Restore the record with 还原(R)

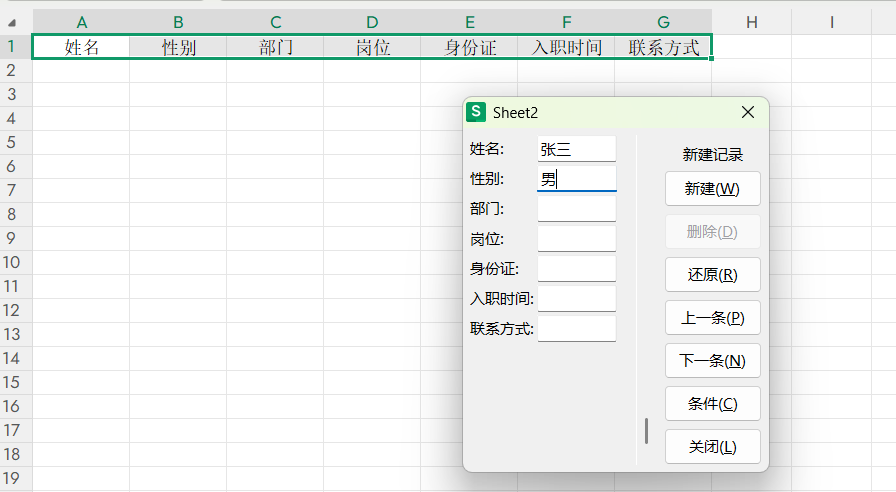tap(713, 275)
